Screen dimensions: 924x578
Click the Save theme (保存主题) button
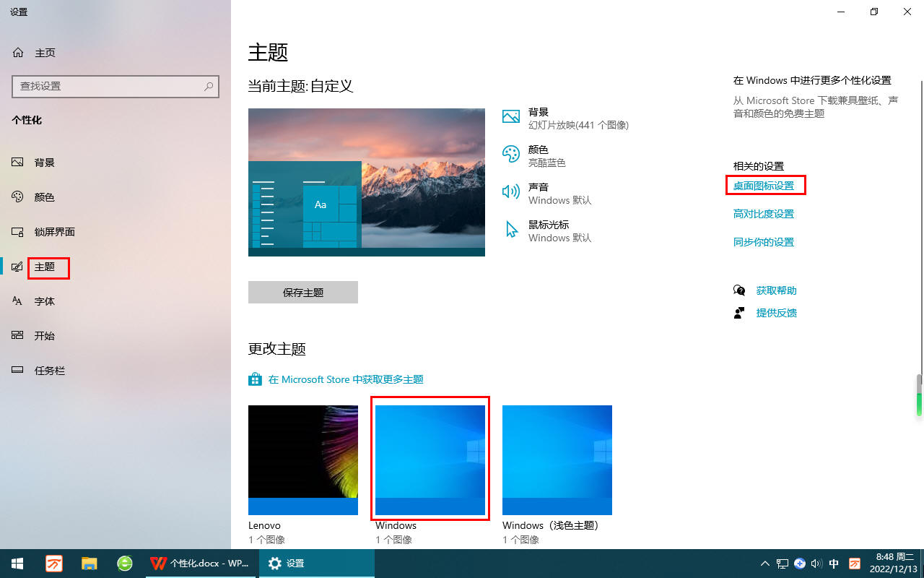click(303, 293)
